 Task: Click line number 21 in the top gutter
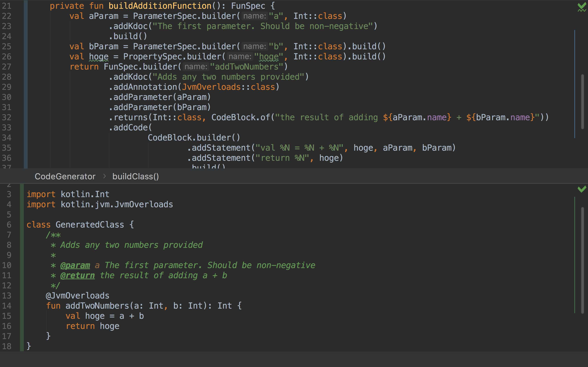pyautogui.click(x=7, y=6)
